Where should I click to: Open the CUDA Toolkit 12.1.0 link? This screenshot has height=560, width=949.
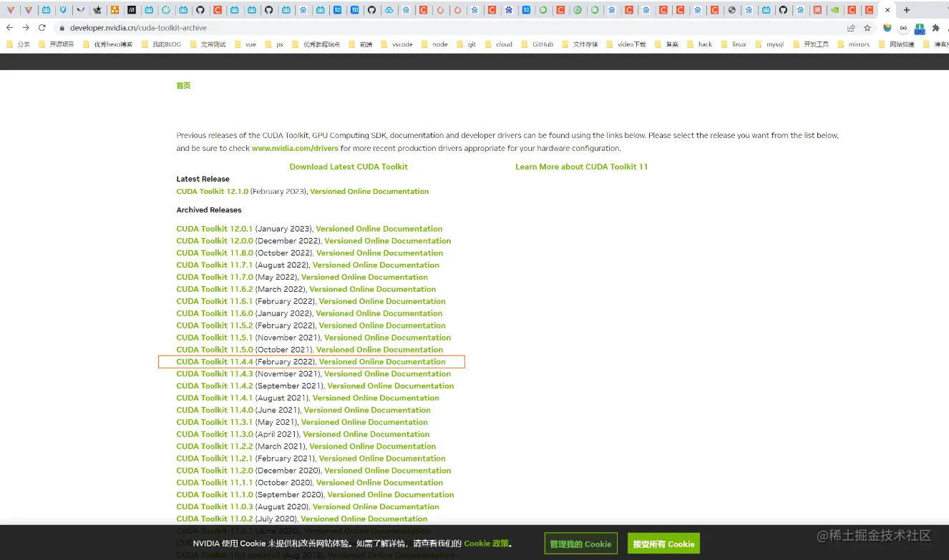click(213, 192)
